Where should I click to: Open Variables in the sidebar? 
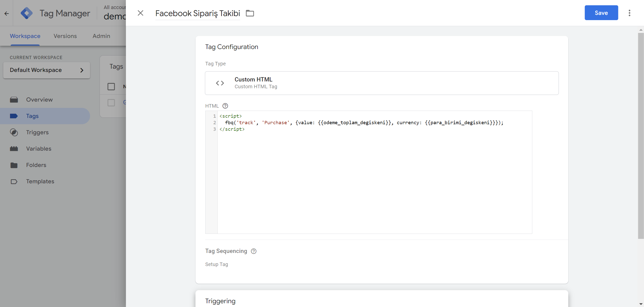tap(45, 149)
